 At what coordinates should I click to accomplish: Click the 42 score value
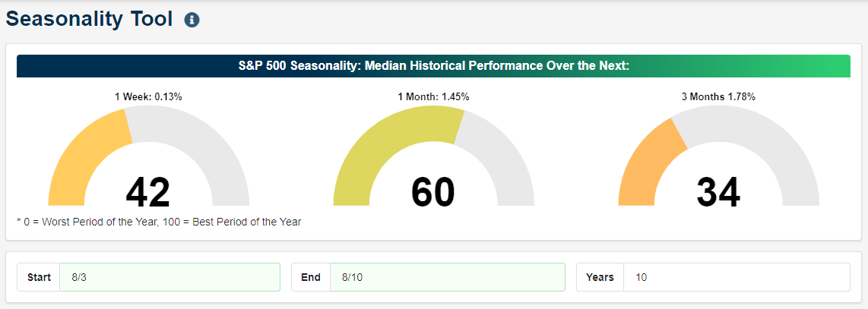click(147, 192)
